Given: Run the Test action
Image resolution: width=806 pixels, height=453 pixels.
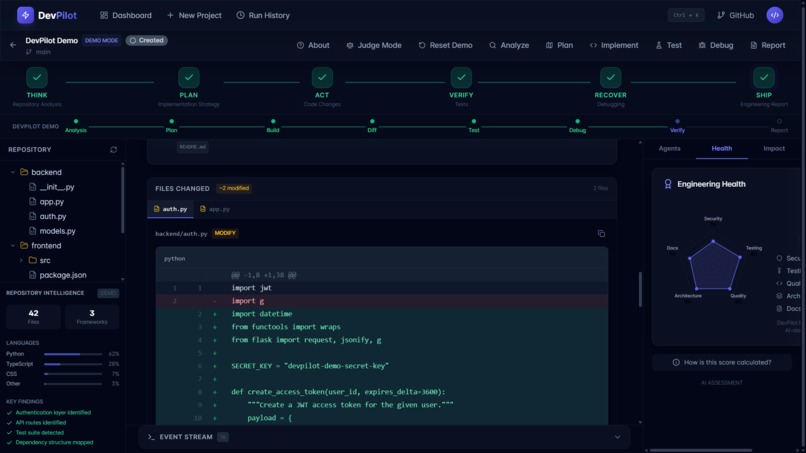Looking at the screenshot, I should click(669, 45).
